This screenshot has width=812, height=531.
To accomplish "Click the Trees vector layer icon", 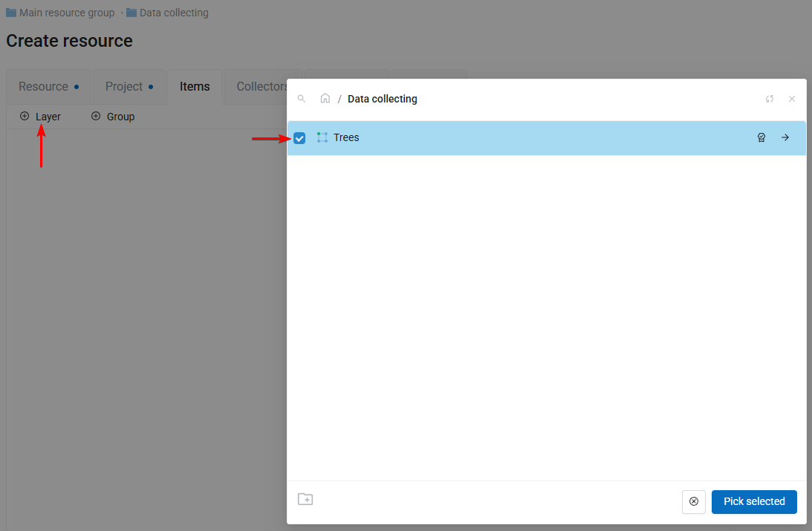I will (x=322, y=137).
